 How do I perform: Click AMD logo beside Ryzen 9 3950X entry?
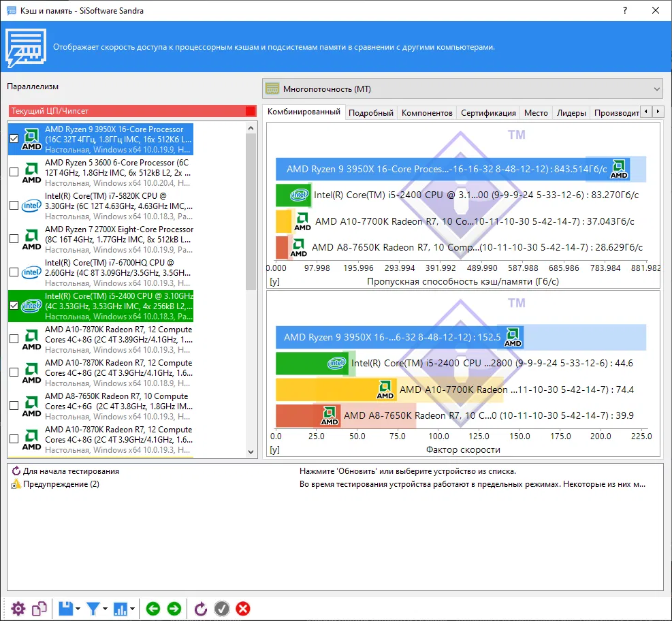pos(32,140)
